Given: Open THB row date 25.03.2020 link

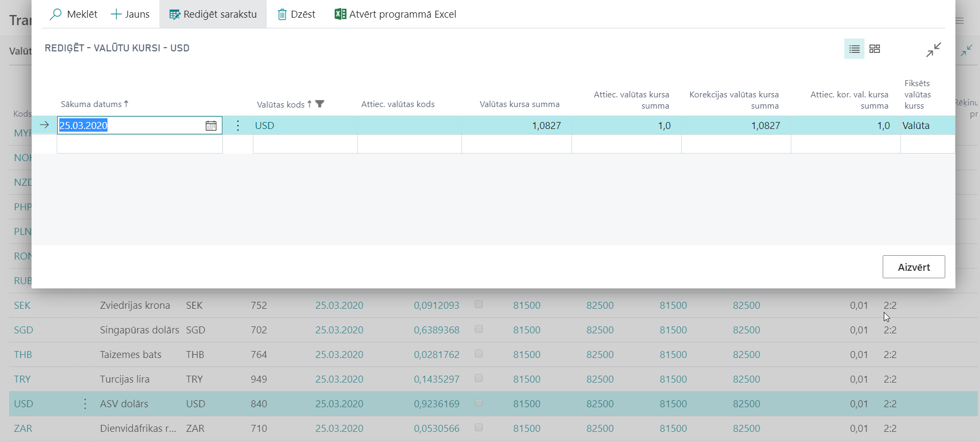Looking at the screenshot, I should [339, 354].
